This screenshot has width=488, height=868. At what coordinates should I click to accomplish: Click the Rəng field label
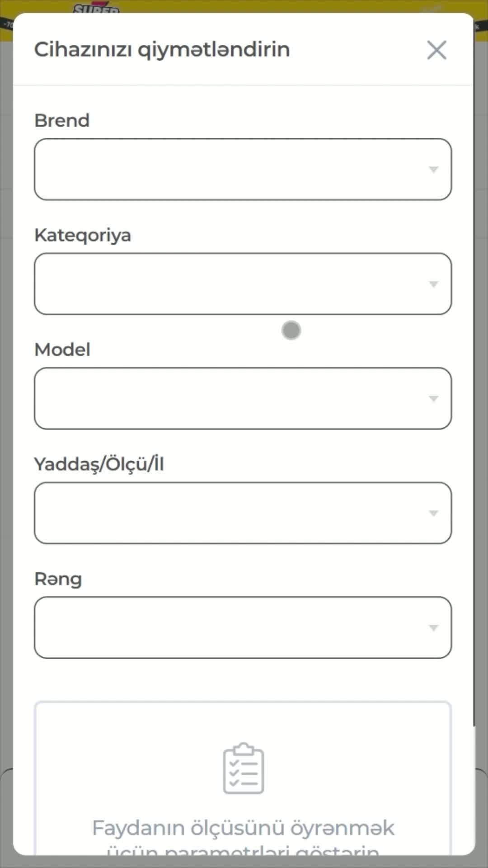pyautogui.click(x=58, y=579)
